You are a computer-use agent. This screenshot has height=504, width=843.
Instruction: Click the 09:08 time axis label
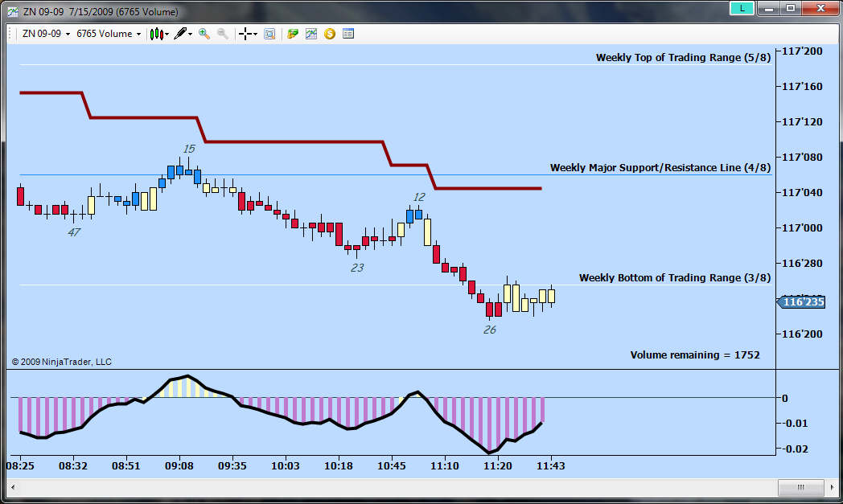[x=179, y=466]
